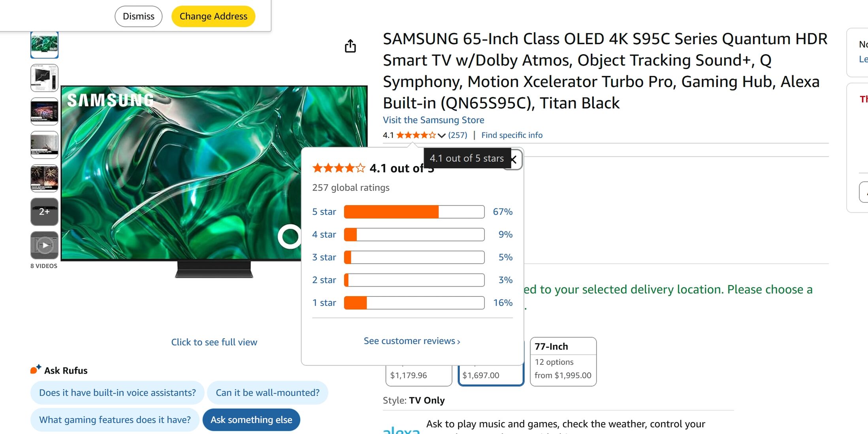This screenshot has height=434, width=868.
Task: Click the Find specific info link
Action: (512, 135)
